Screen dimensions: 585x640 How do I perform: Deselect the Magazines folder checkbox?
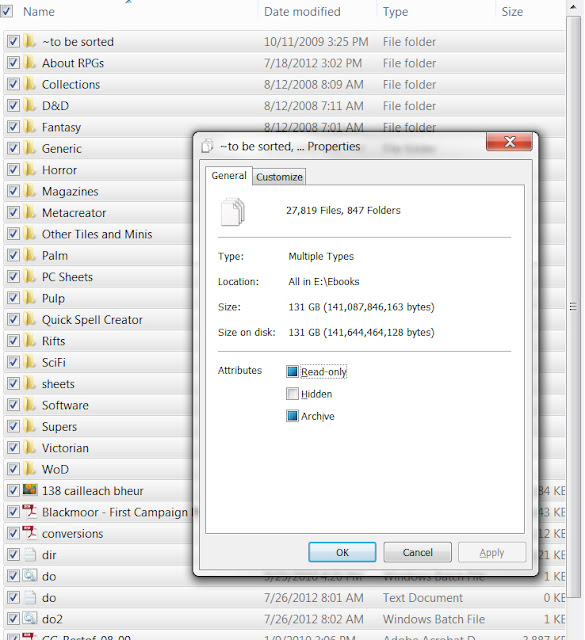click(x=13, y=191)
